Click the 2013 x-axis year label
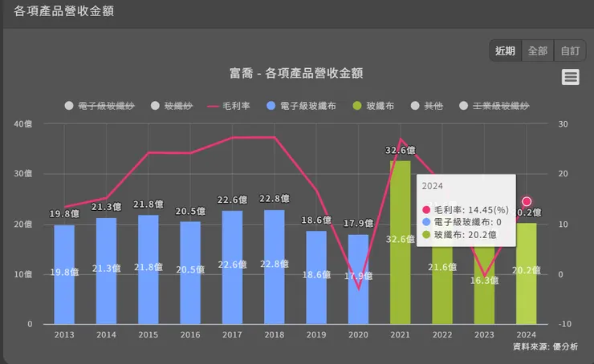The image size is (594, 364). 64,334
